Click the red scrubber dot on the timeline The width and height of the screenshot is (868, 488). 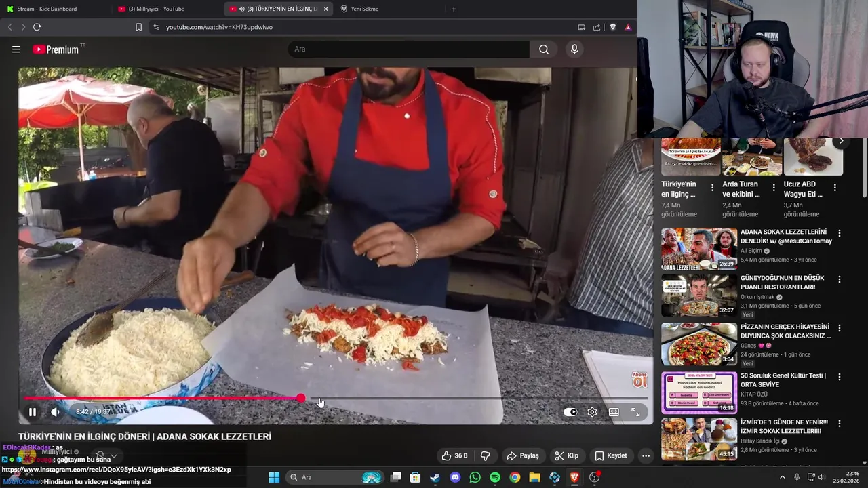click(301, 399)
